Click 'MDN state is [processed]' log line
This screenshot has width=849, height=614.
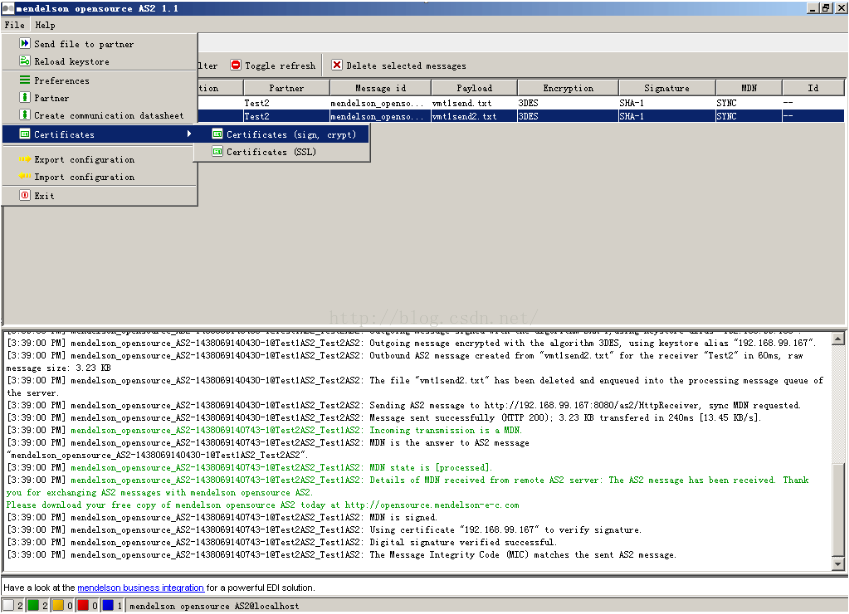coord(249,467)
